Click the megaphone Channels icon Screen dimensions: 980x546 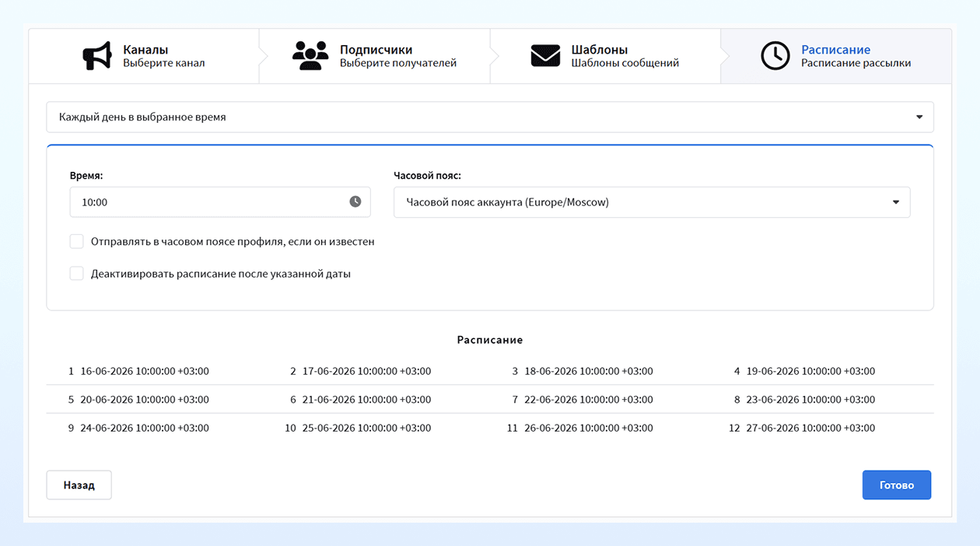[x=97, y=56]
